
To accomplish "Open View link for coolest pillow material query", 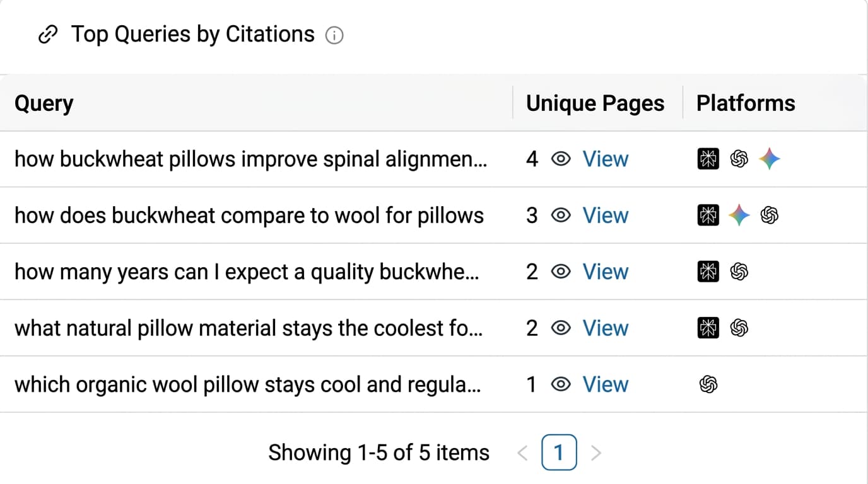I will pyautogui.click(x=605, y=328).
